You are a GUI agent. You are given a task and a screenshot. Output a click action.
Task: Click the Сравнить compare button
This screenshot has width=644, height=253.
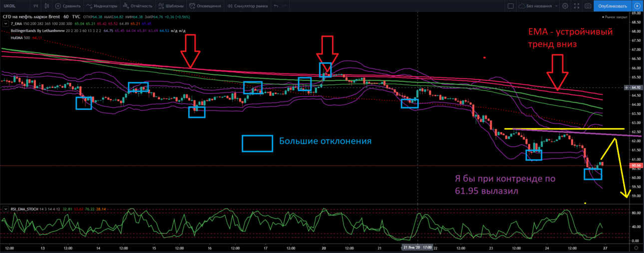coord(67,6)
